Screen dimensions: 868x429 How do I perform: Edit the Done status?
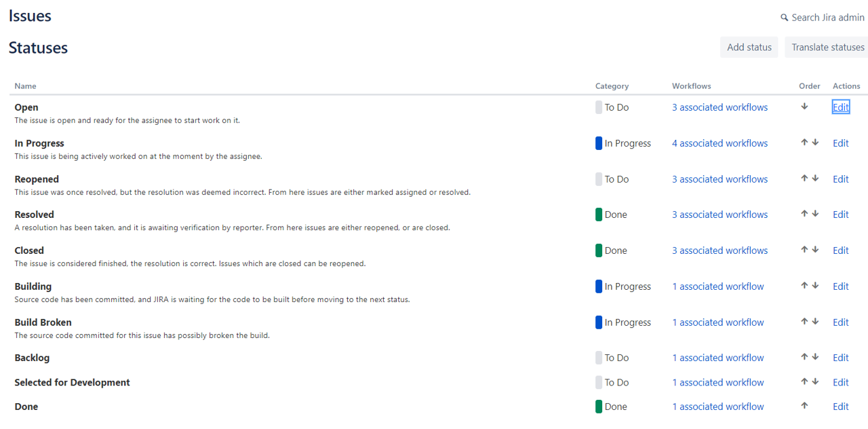tap(840, 406)
